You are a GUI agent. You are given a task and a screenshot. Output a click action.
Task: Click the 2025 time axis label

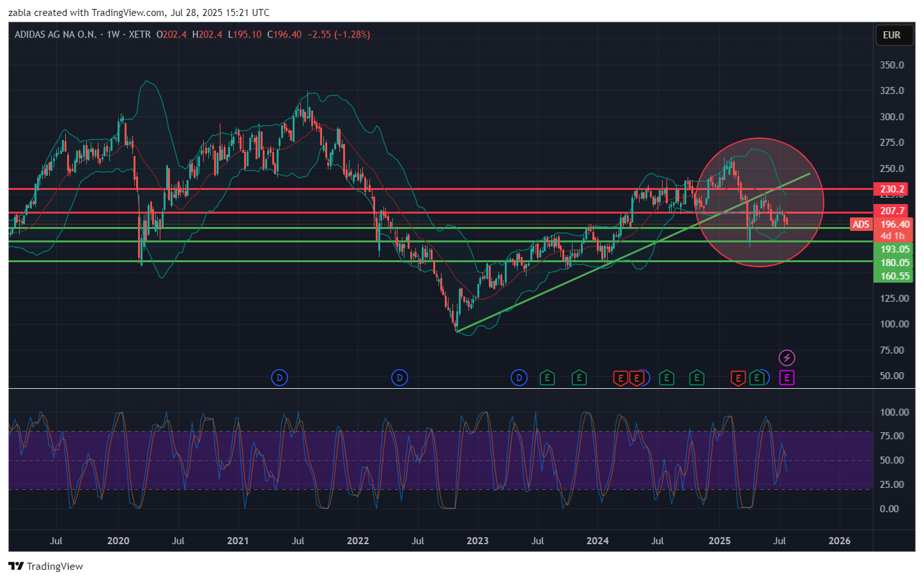point(720,541)
